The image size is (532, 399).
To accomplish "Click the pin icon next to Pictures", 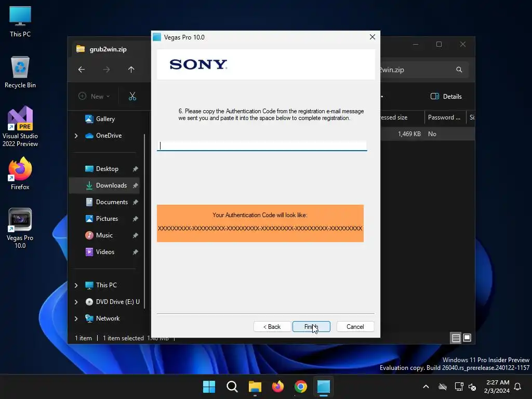I will [136, 219].
